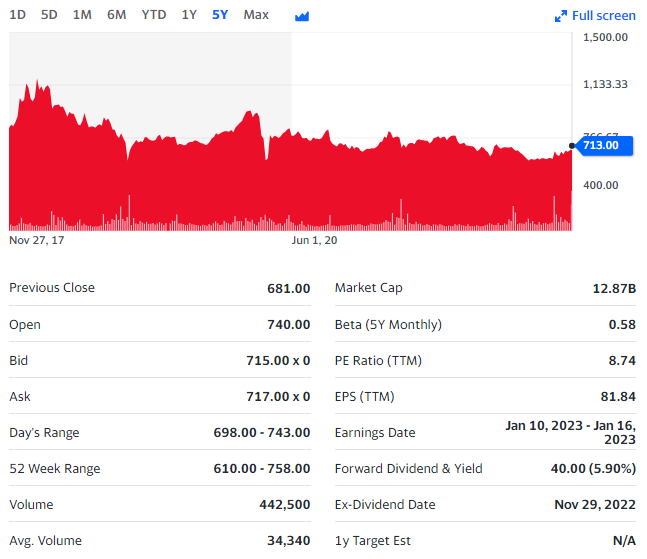Click the 713.00 current price marker
This screenshot has height=559, width=647.
click(x=604, y=146)
